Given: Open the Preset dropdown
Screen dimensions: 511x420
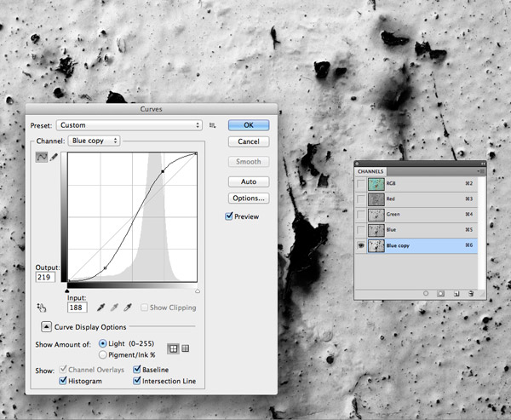Looking at the screenshot, I should (129, 125).
